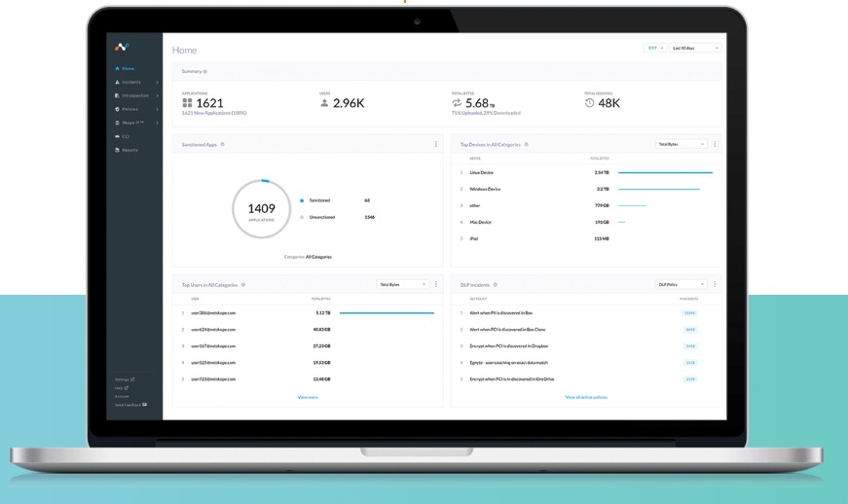Click the Reports document icon
Image resolution: width=848 pixels, height=504 pixels.
[x=117, y=150]
